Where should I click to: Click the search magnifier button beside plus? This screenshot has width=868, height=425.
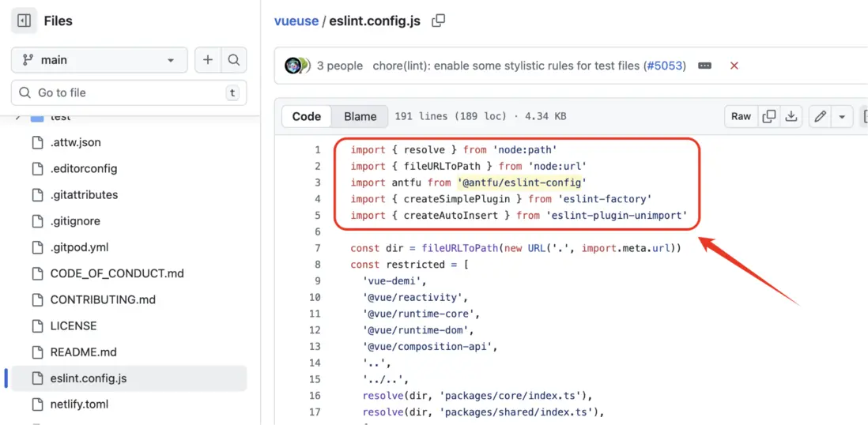pyautogui.click(x=234, y=60)
